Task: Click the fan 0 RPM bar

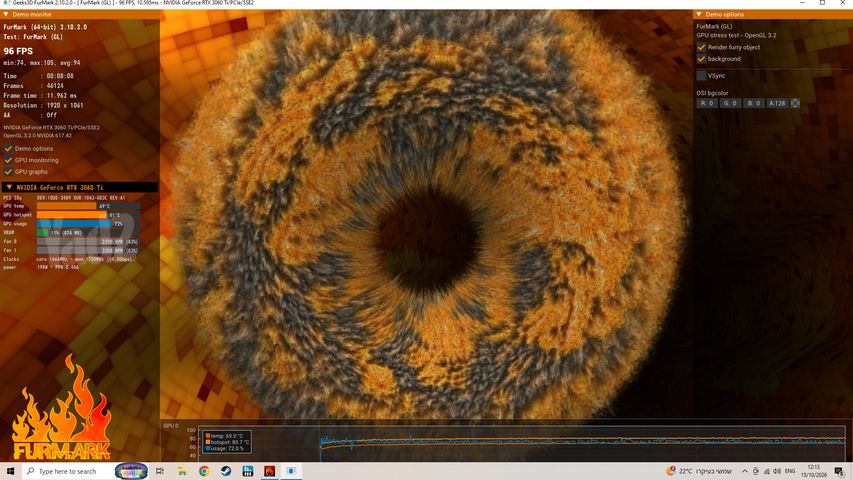Action: pyautogui.click(x=88, y=242)
